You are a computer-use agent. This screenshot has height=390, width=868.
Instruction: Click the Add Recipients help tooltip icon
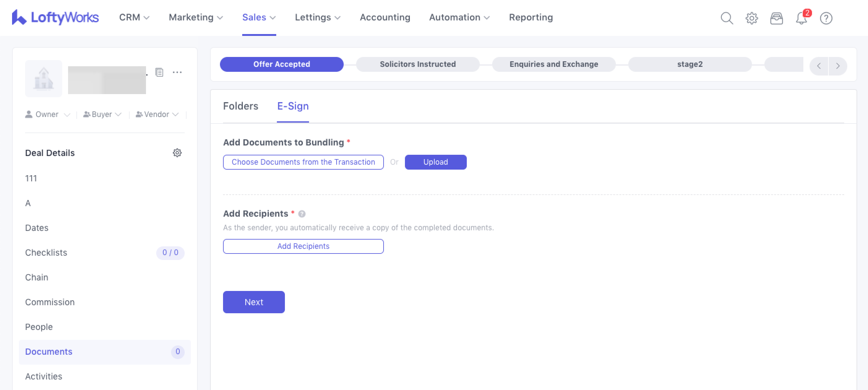coord(302,214)
